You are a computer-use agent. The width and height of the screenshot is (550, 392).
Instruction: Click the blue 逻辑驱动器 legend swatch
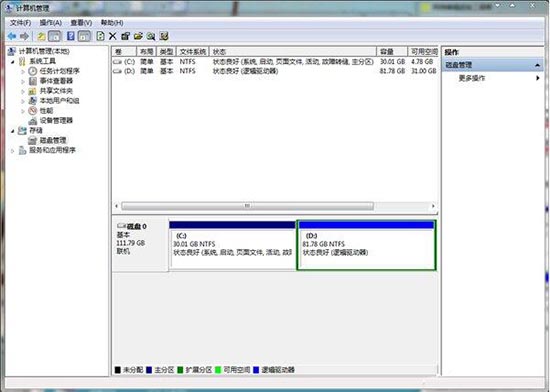pyautogui.click(x=256, y=370)
